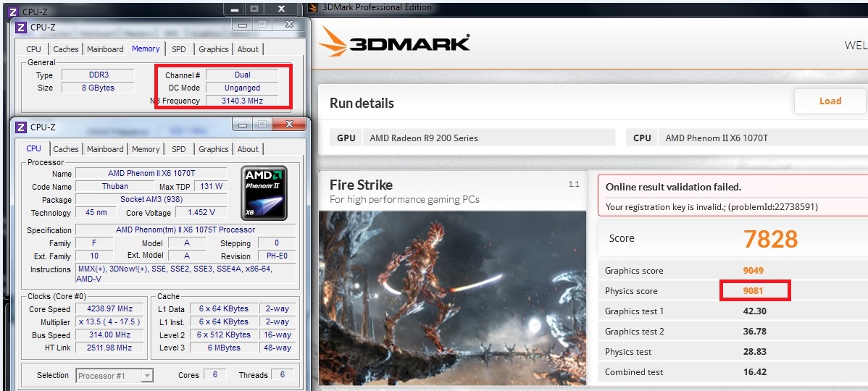Click the memory Size field 8 GBytes
Image resolution: width=868 pixels, height=391 pixels.
97,88
